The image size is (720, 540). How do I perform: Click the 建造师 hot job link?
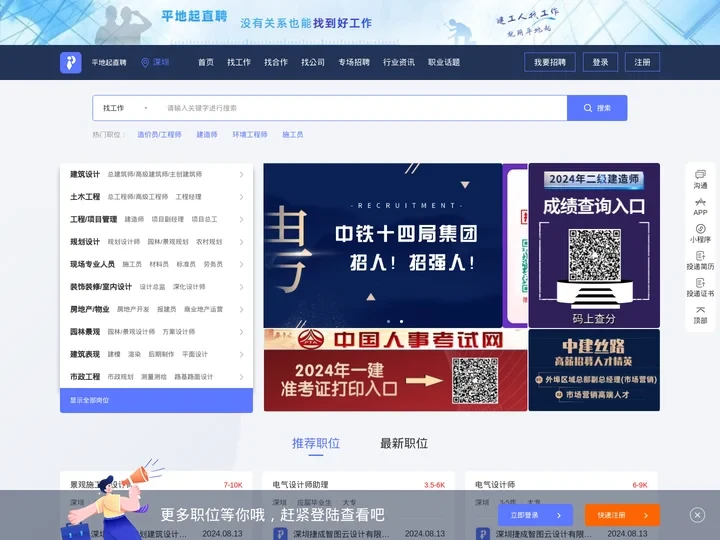coord(207,135)
